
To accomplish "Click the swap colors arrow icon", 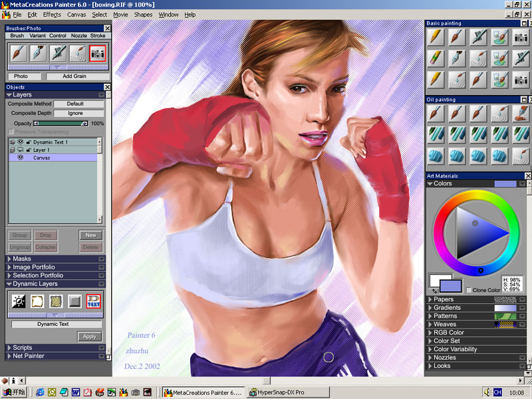I will [x=434, y=291].
